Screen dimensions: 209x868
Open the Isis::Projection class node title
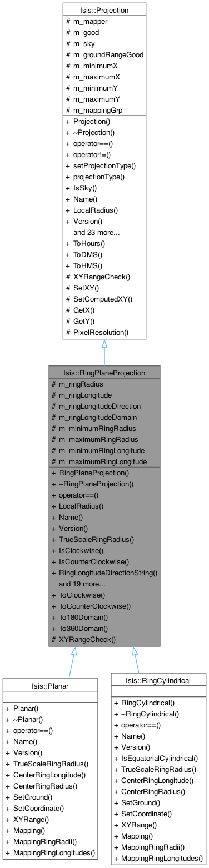[x=104, y=9]
